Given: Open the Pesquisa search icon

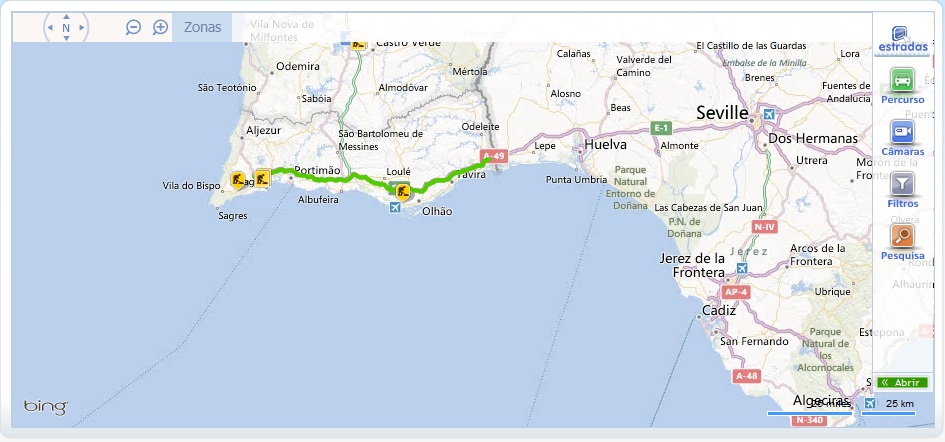Looking at the screenshot, I should click(x=902, y=236).
